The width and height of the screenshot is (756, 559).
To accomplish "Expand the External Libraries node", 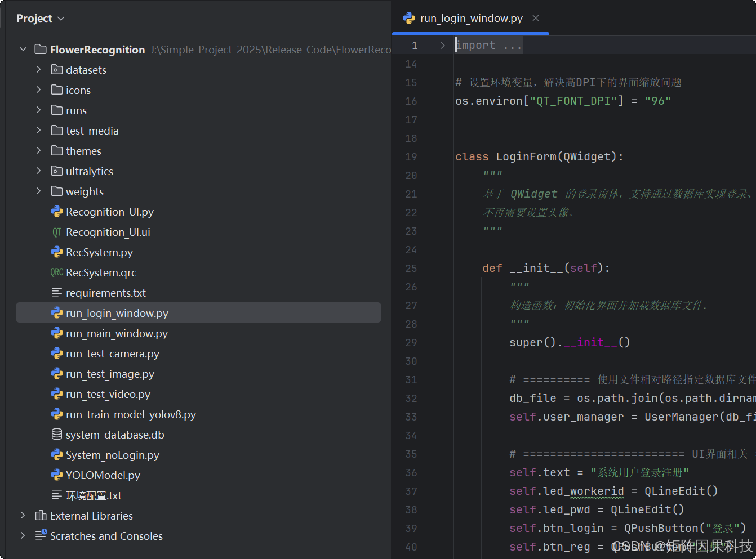I will tap(23, 516).
